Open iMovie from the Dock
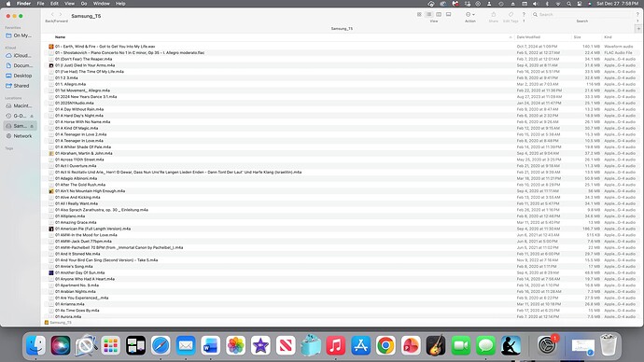The height and width of the screenshot is (362, 644). (260, 345)
